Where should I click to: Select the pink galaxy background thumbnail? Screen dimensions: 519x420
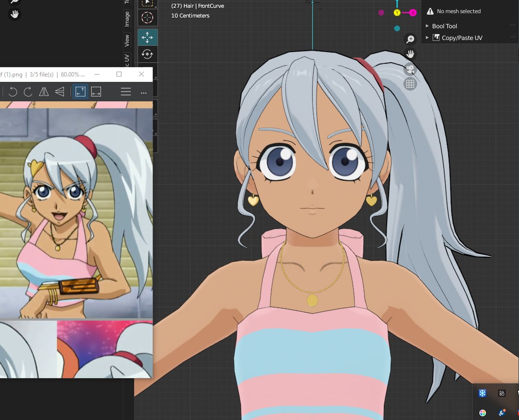point(105,349)
